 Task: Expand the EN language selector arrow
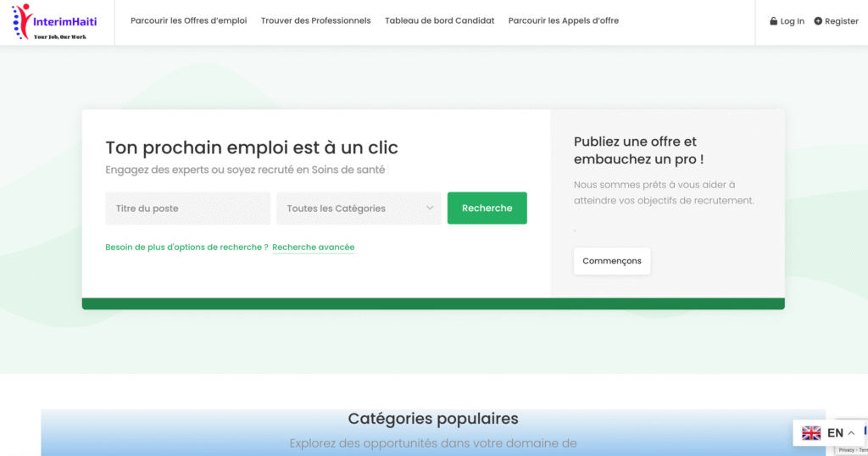[x=851, y=433]
